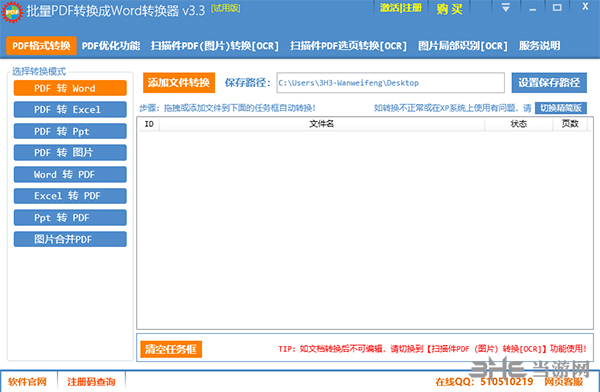The image size is (600, 392).
Task: Click the 保存路径 input field
Action: point(390,83)
